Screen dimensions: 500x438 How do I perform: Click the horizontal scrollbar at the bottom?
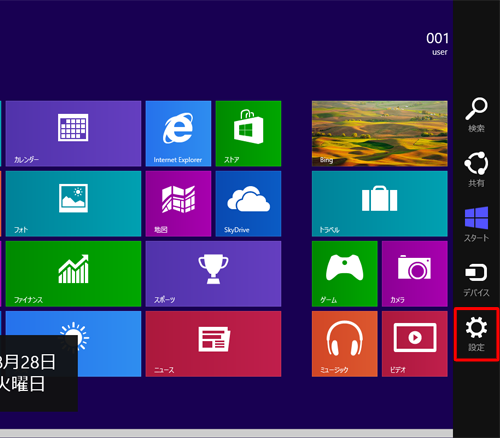point(226,433)
